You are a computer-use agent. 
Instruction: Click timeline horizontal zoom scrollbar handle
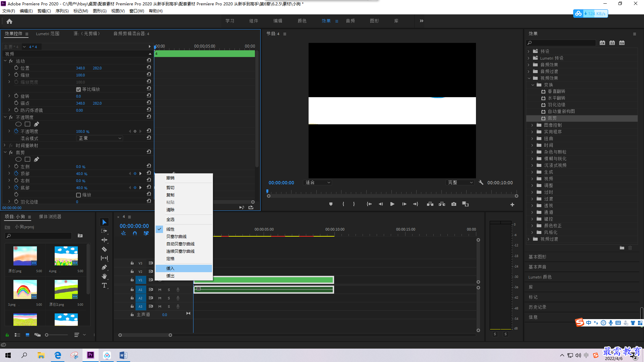[170, 335]
